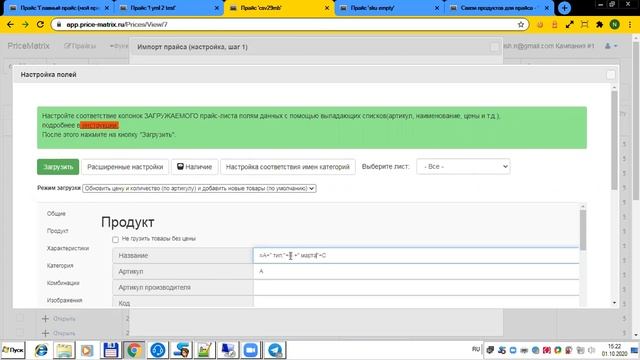
Task: Click square button in 'Импорт прайса' header
Action: click(x=495, y=47)
